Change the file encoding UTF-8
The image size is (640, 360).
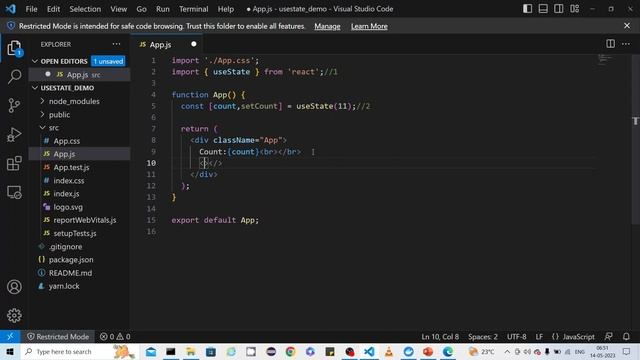516,337
